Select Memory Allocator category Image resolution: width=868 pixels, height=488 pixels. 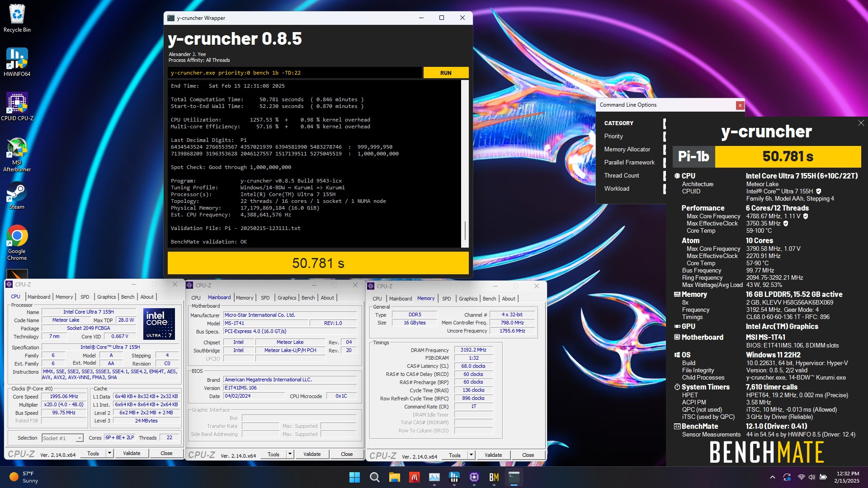(x=627, y=149)
